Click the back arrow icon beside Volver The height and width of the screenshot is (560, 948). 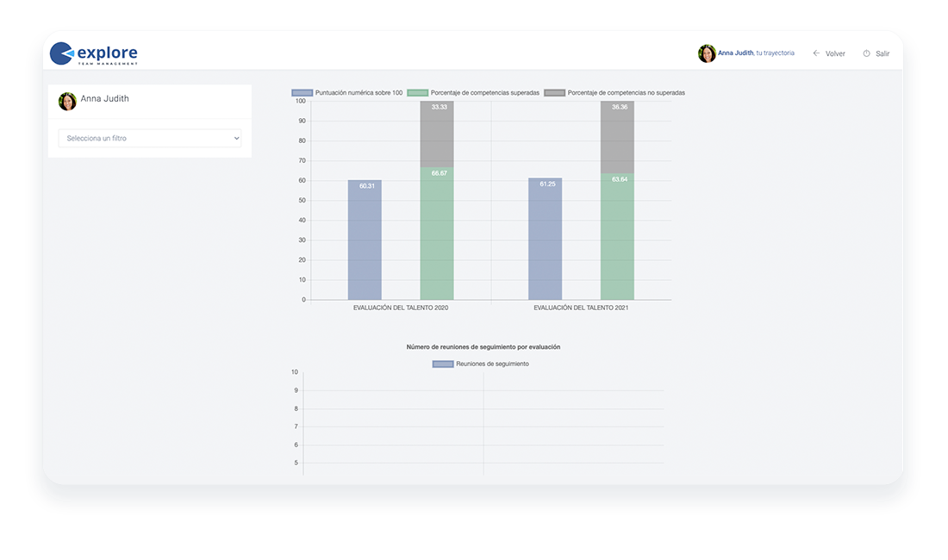click(x=816, y=53)
